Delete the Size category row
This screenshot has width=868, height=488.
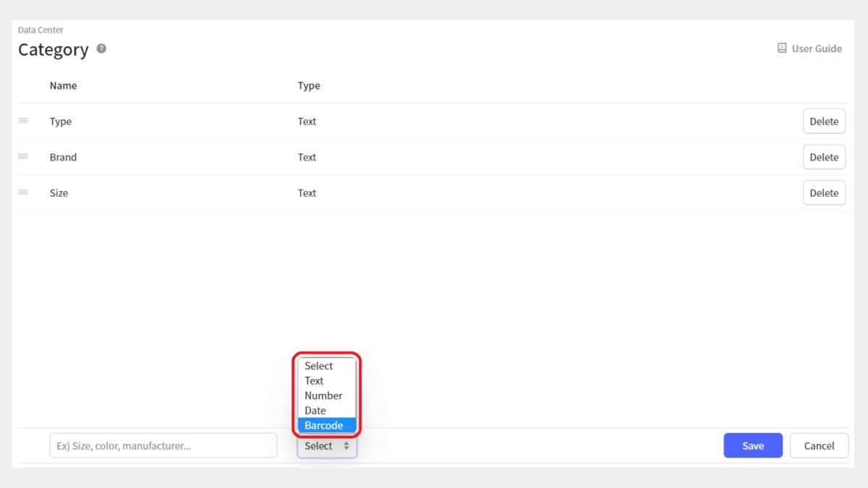click(x=824, y=193)
